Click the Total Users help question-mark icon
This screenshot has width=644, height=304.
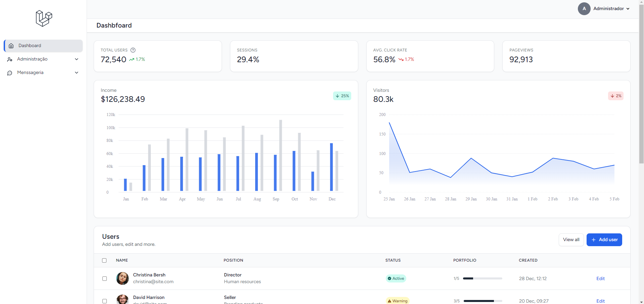click(133, 50)
